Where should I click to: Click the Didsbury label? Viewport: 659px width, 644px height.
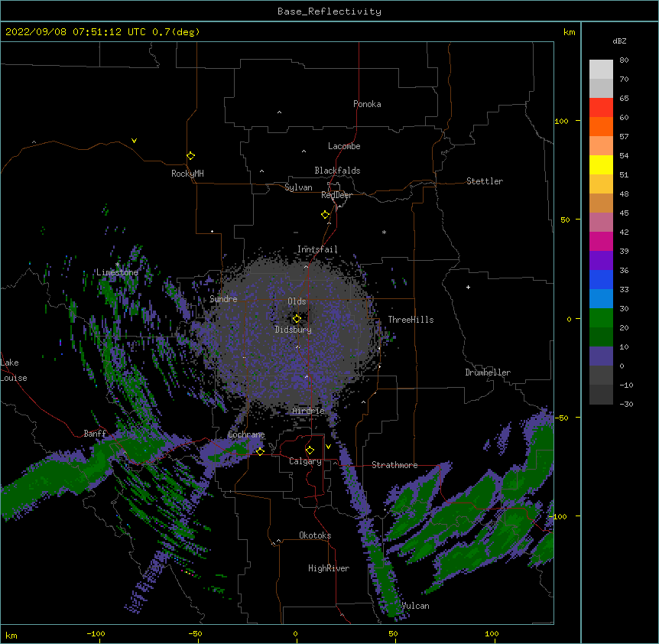(293, 330)
